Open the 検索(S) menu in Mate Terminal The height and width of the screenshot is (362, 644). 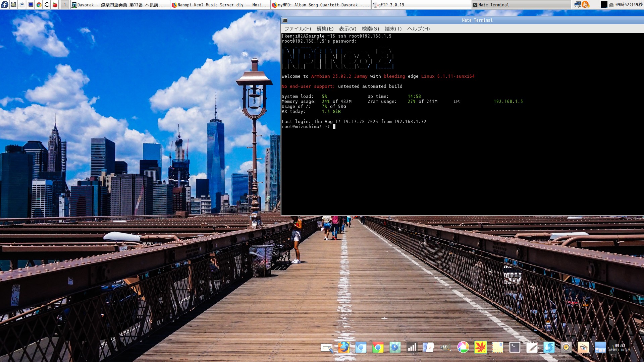[370, 29]
